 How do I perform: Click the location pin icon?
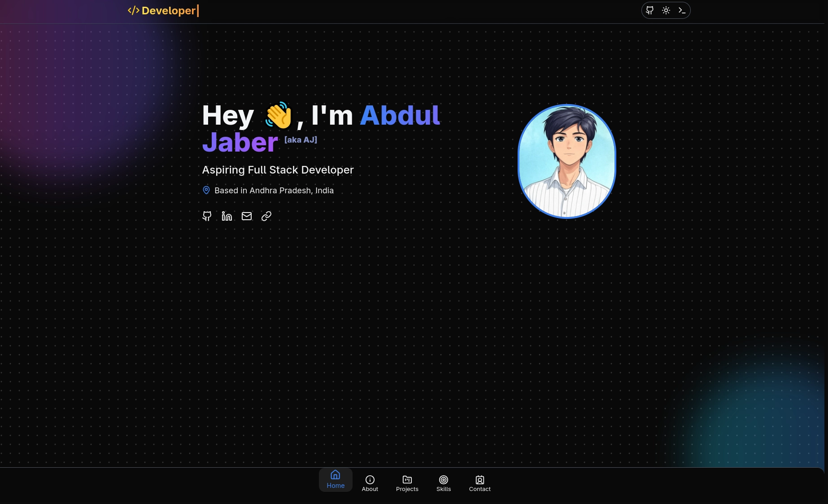(x=206, y=191)
